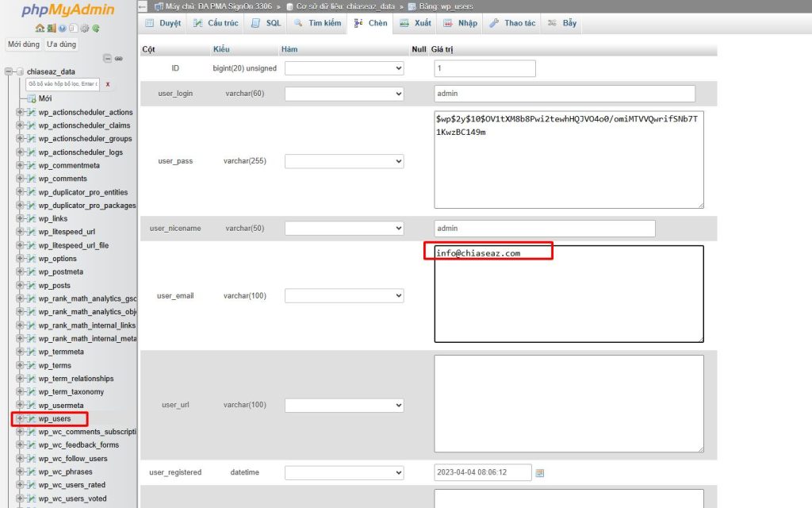Screen dimensions: 812x508
Task: Open calendar picker for user_registered field
Action: (x=540, y=472)
